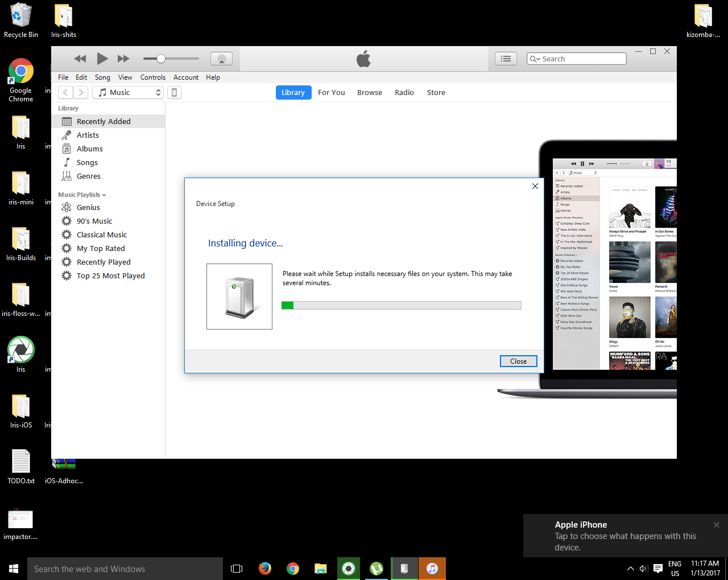The height and width of the screenshot is (580, 728).
Task: Open File Explorer from the taskbar
Action: click(321, 569)
